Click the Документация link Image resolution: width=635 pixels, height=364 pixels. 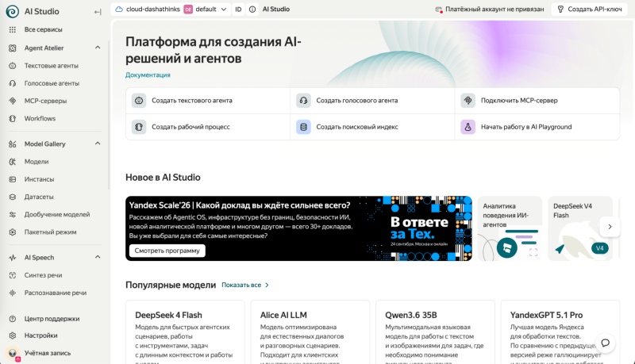[x=148, y=75]
